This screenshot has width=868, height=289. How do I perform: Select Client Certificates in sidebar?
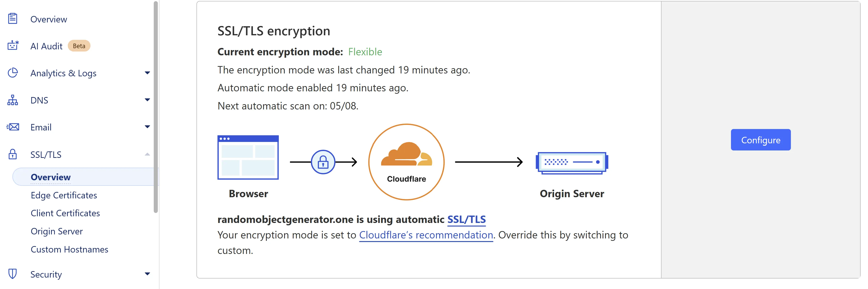coord(65,213)
